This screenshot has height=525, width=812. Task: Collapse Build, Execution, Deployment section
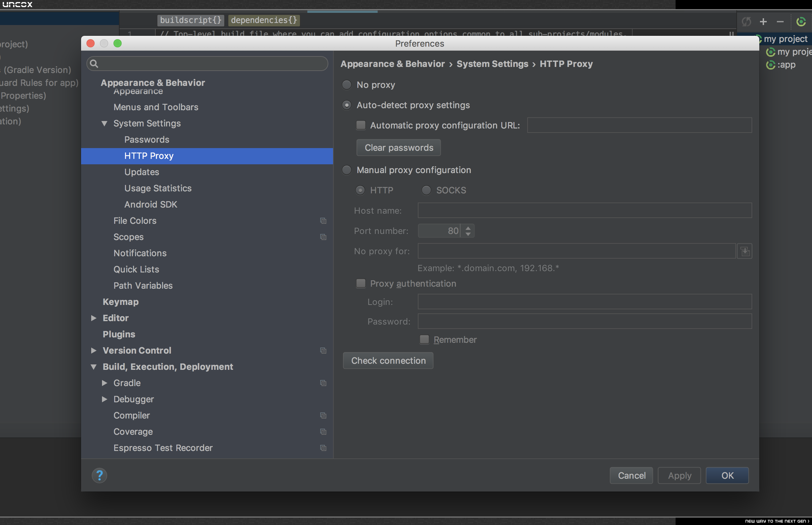pyautogui.click(x=94, y=367)
